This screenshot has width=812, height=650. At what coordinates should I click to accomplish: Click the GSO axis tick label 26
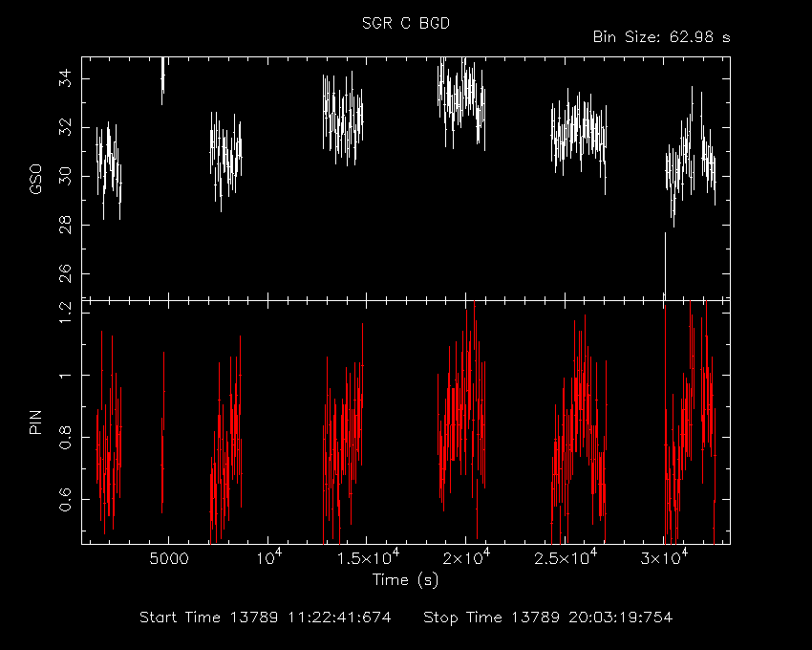(x=65, y=273)
